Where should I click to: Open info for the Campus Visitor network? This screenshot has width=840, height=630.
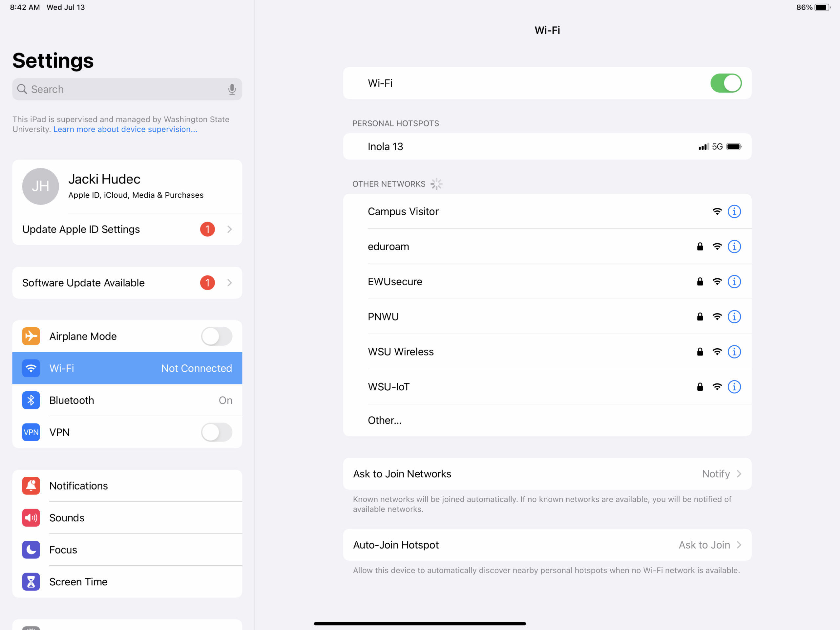pyautogui.click(x=734, y=211)
